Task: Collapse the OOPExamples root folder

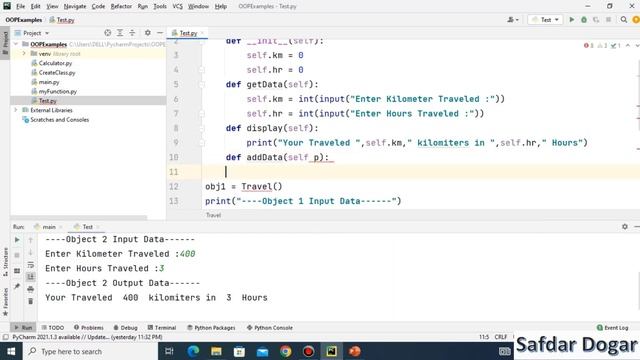Action: tap(16, 44)
